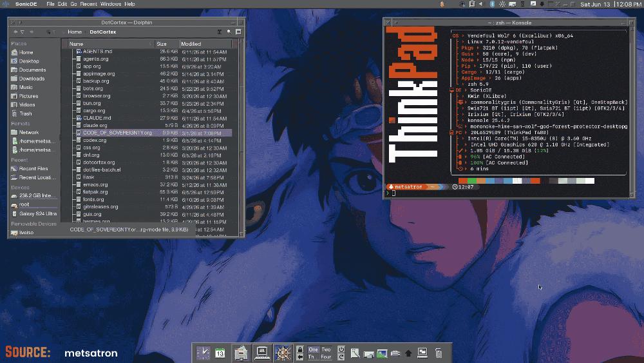Click the SonicDE menu in top panel
The image size is (644, 363).
coord(26,4)
